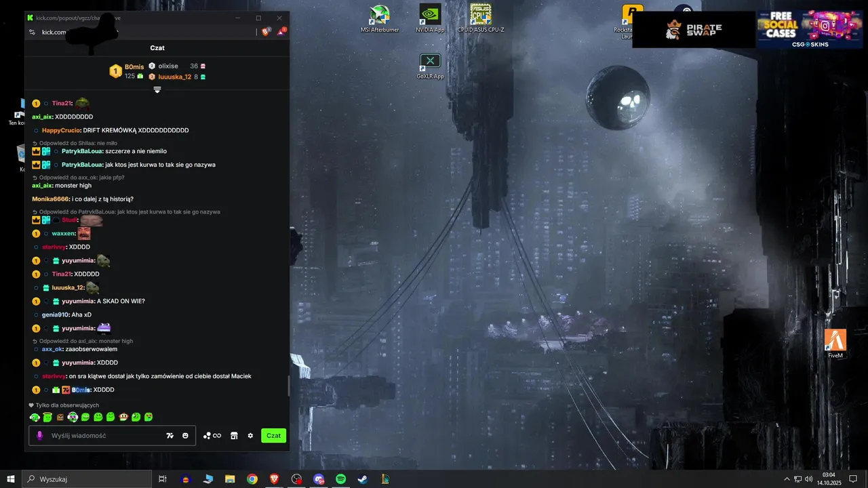Open Brave Rewards triangle icon
The image size is (868, 488).
(281, 31)
